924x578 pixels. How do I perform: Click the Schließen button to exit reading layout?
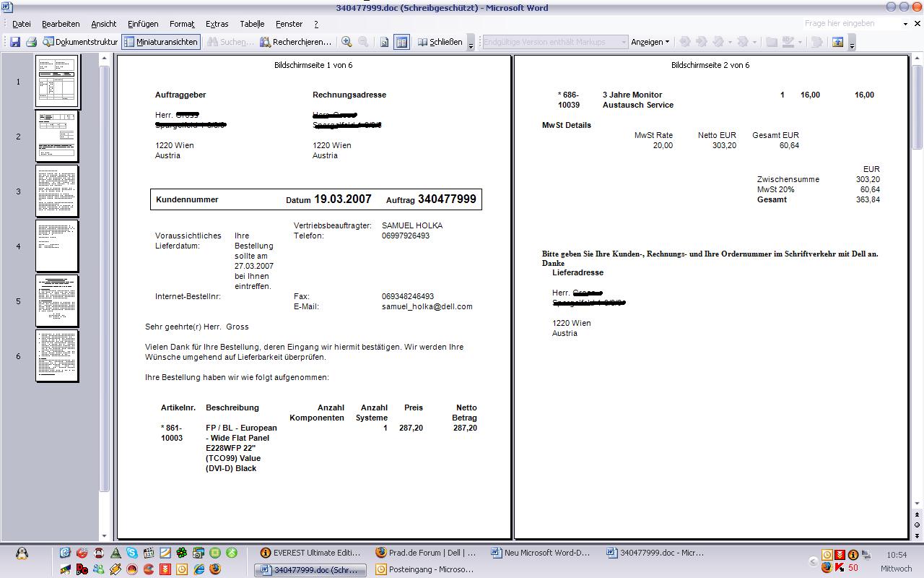coord(440,42)
